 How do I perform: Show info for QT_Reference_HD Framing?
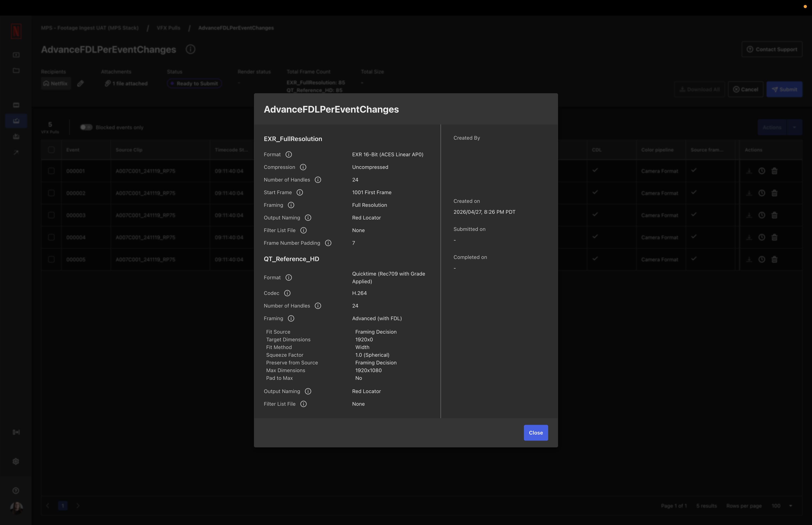[291, 318]
